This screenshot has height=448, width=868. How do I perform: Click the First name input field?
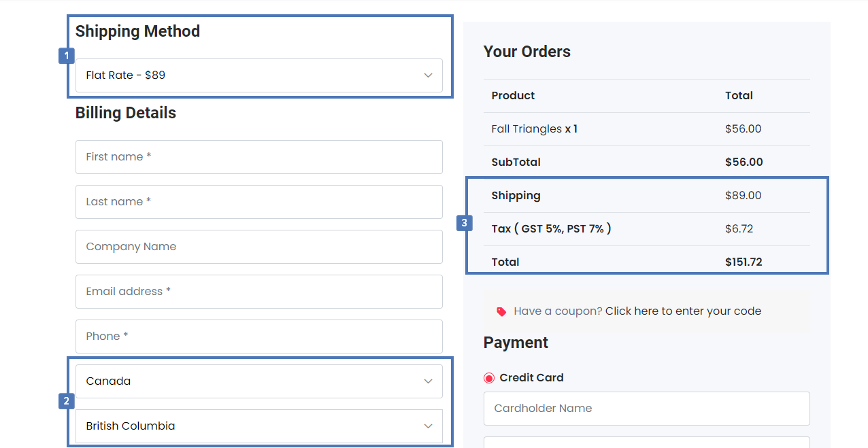pyautogui.click(x=258, y=157)
